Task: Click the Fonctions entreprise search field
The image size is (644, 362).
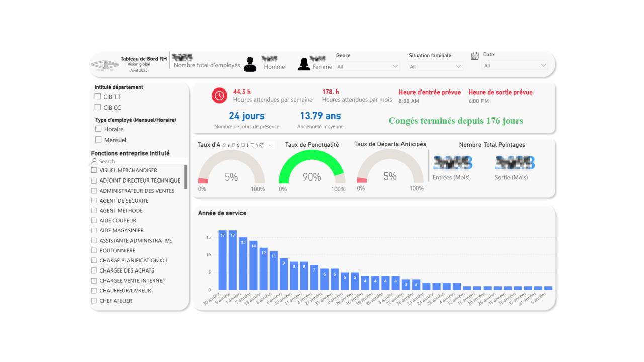Action: click(139, 161)
